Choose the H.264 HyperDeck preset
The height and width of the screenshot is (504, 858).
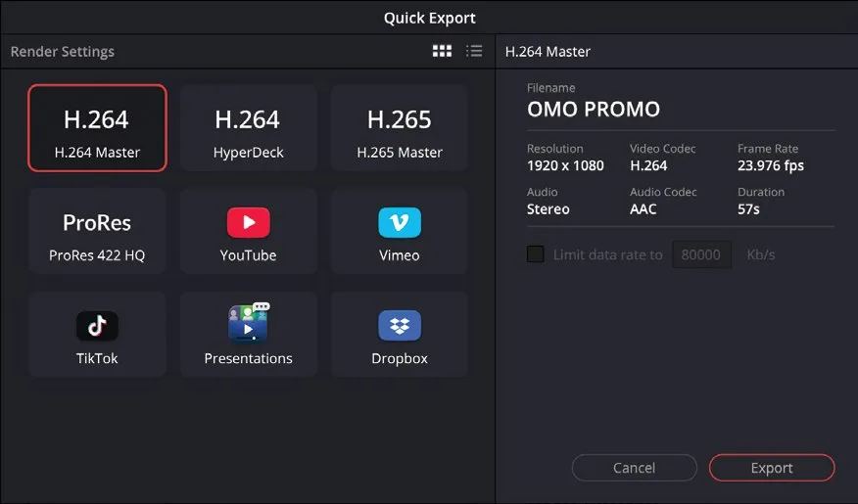tap(249, 128)
